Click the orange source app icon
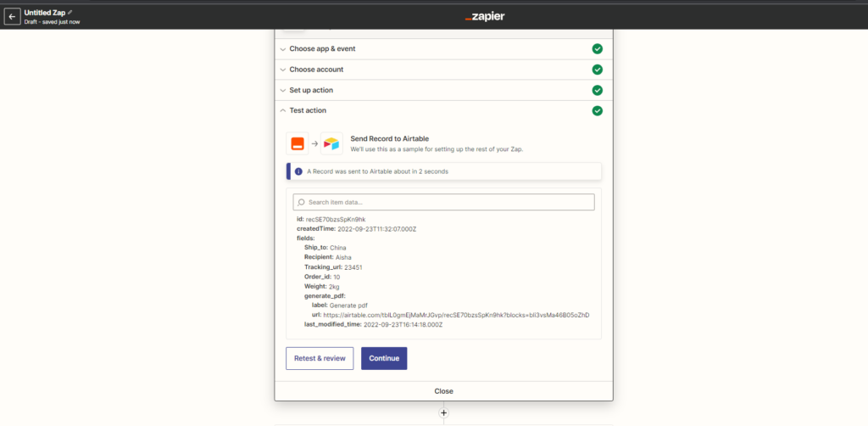Image resolution: width=868 pixels, height=426 pixels. (298, 143)
